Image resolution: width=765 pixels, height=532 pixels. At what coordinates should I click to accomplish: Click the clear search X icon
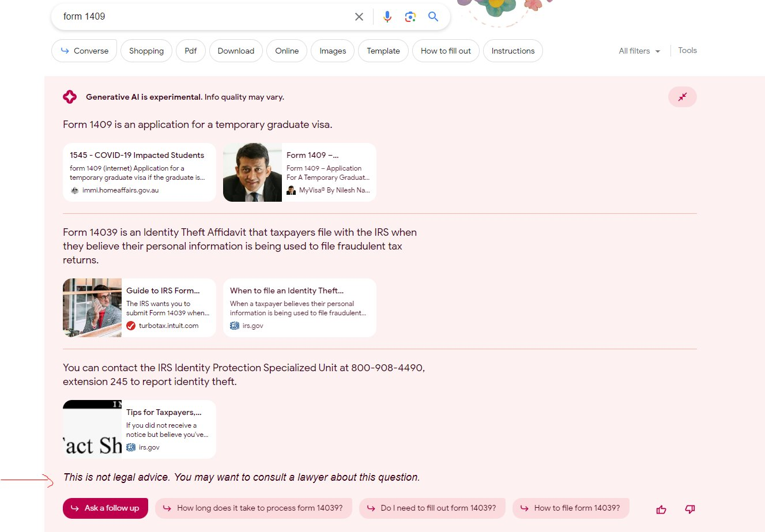pyautogui.click(x=359, y=17)
